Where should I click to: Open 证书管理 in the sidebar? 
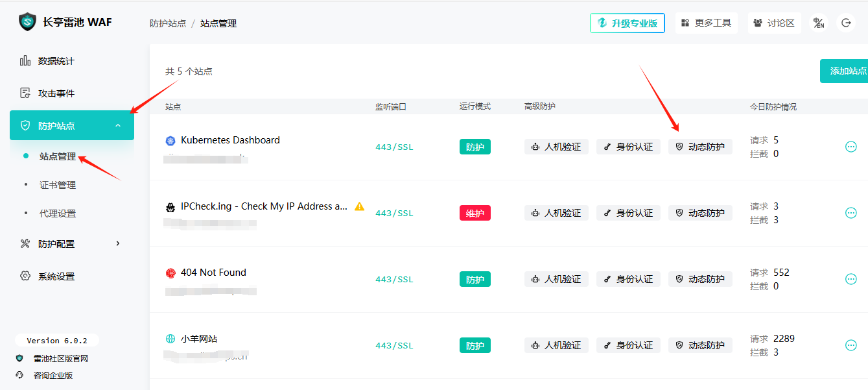pos(58,185)
